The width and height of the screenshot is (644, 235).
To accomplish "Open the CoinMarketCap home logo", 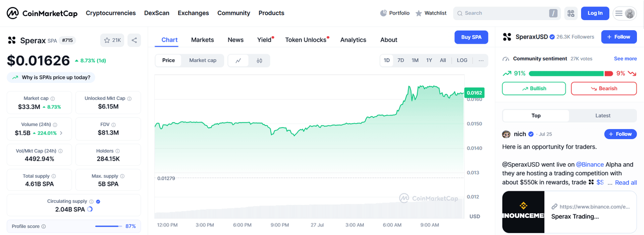I will tap(42, 13).
